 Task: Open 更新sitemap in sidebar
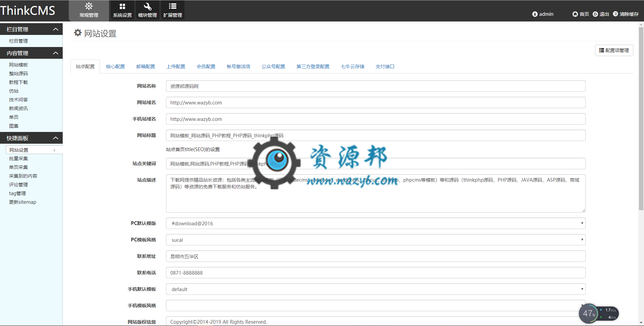pos(22,202)
